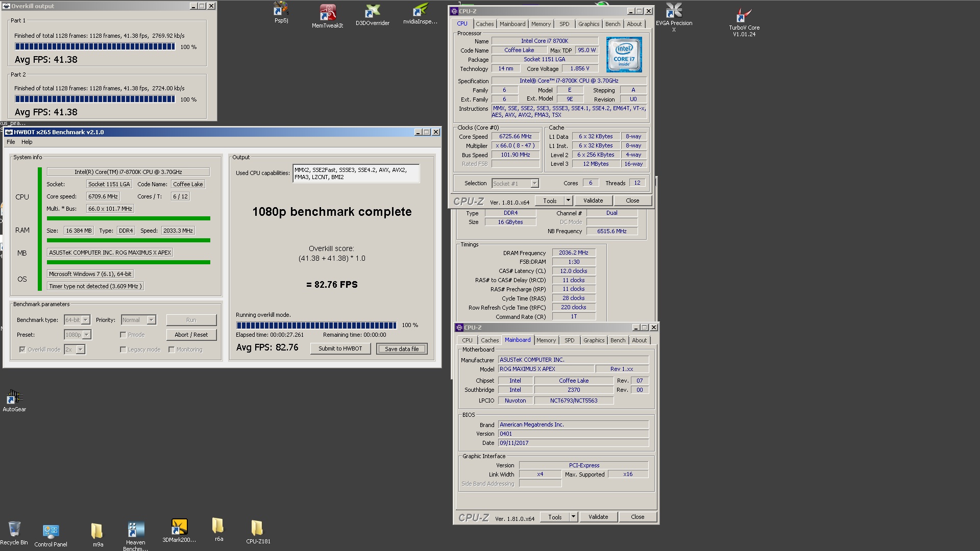Open the r6a folder
Screen dimensions: 980x551
(218, 529)
